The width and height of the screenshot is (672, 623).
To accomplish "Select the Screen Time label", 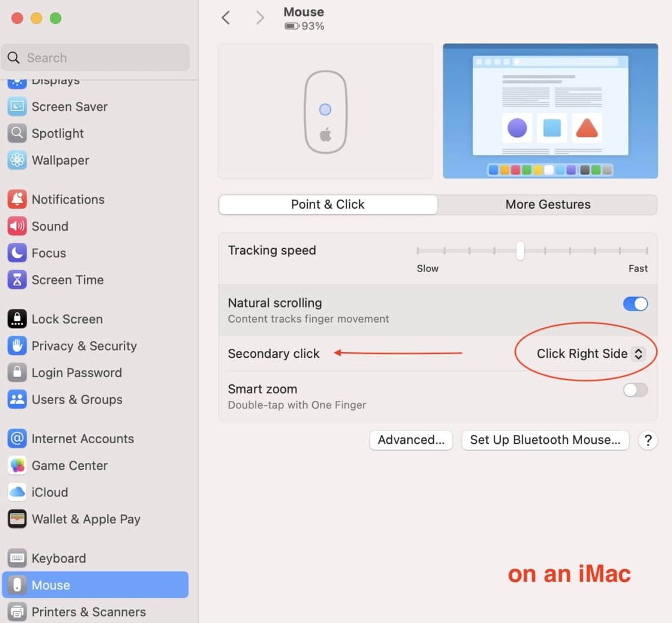I will 68,280.
